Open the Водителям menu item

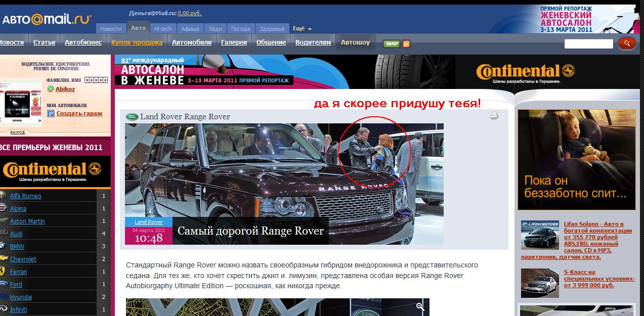click(x=313, y=42)
